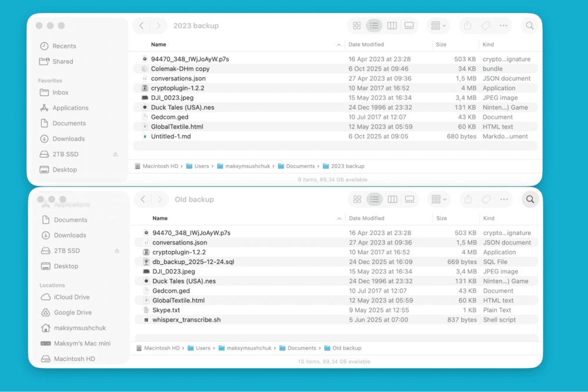Open Group By dropdown in 2023 backup window
Screen dimensions: 588x392
(x=439, y=25)
